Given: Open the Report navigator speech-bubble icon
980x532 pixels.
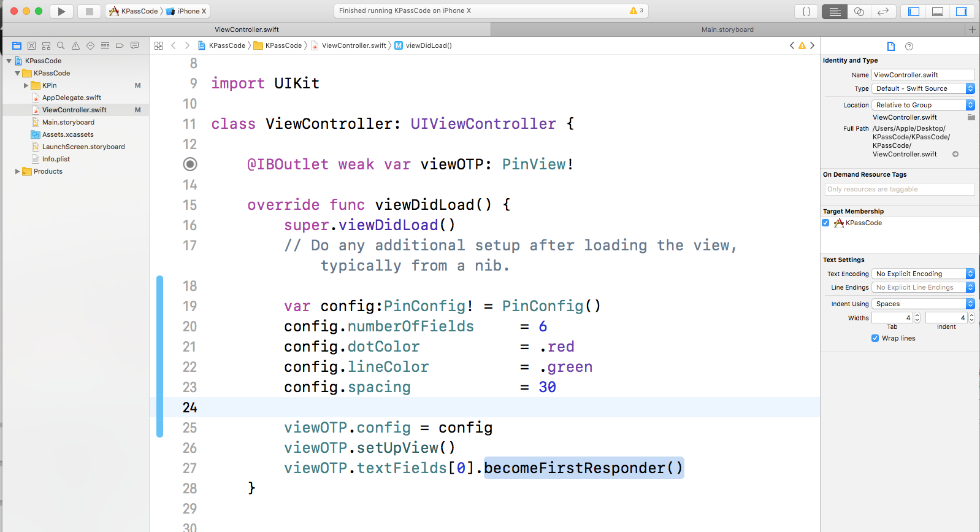Looking at the screenshot, I should coord(134,45).
